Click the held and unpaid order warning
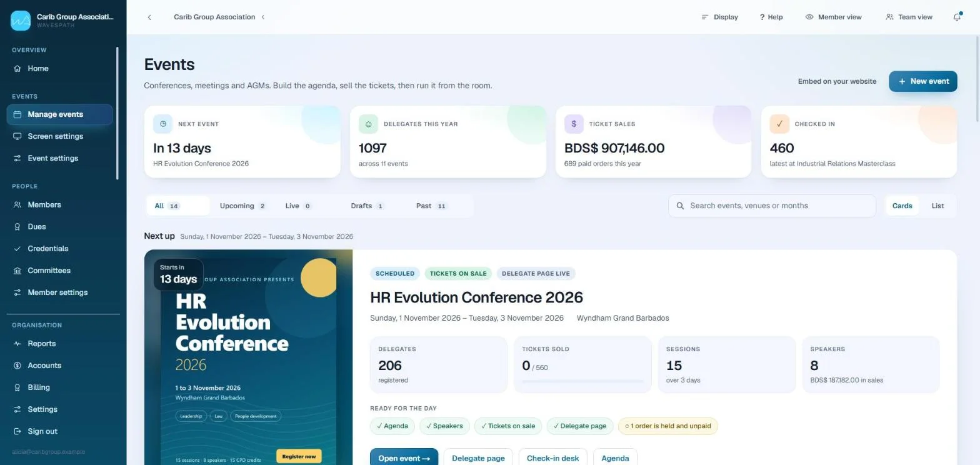Image resolution: width=980 pixels, height=465 pixels. 668,426
